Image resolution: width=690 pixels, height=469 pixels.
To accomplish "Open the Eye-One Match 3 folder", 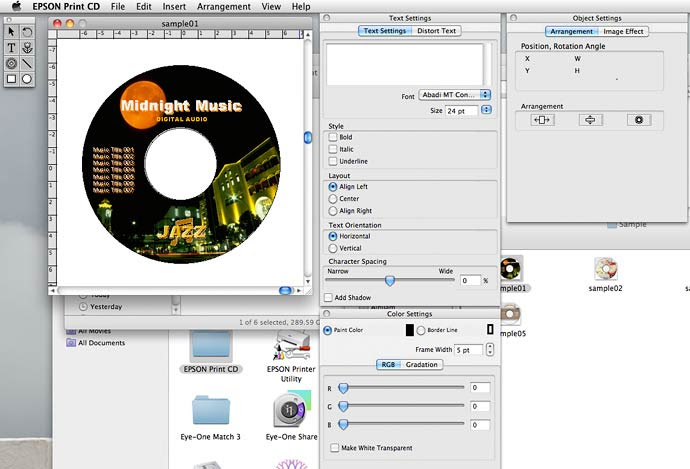I will (211, 410).
